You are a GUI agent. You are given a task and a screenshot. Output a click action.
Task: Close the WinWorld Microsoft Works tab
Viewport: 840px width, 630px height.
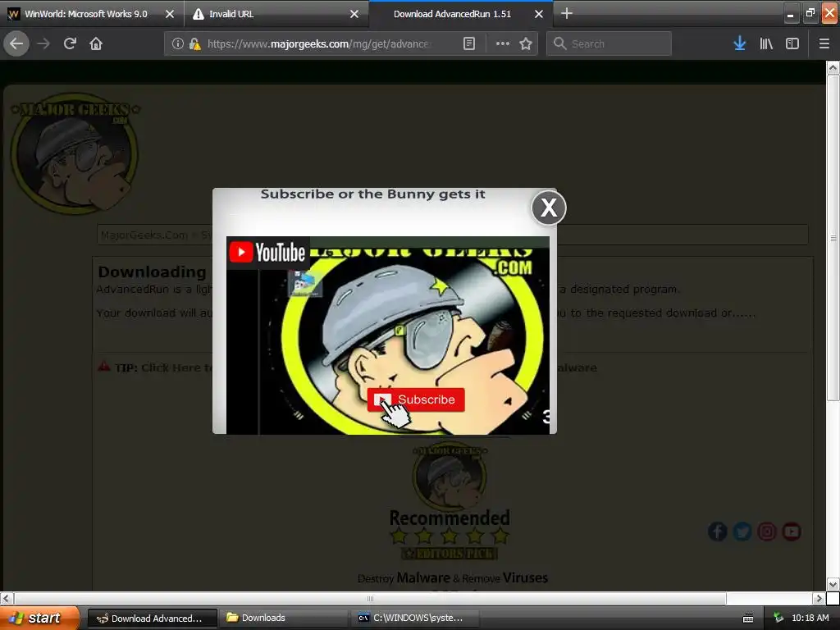pyautogui.click(x=170, y=14)
